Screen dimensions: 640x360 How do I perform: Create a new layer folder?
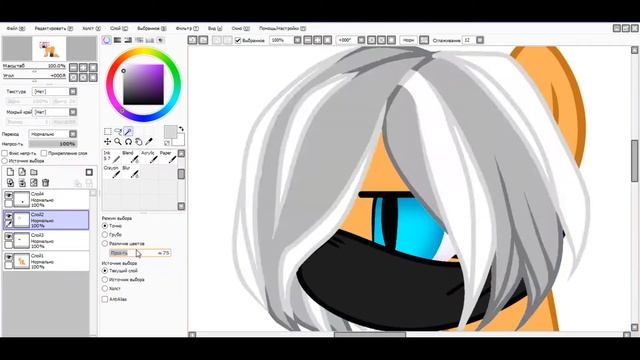34,172
